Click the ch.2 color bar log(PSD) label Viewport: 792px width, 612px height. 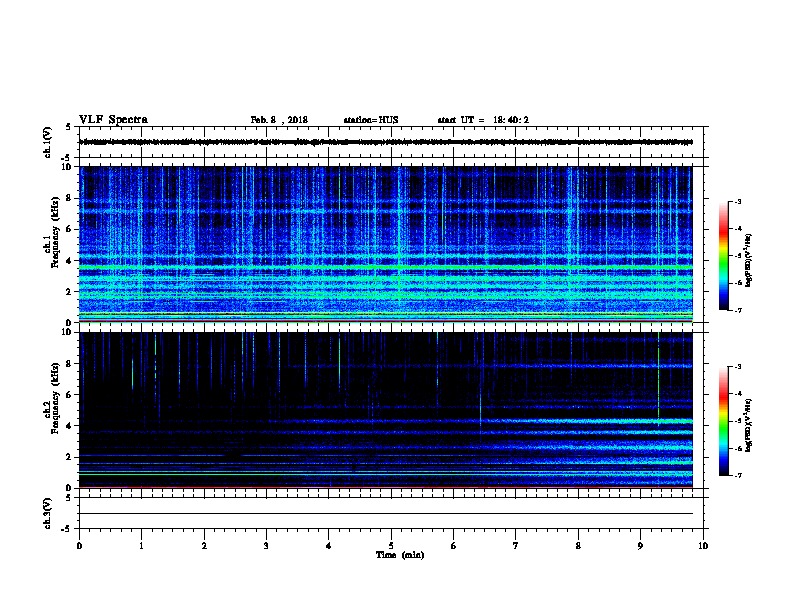(x=748, y=425)
